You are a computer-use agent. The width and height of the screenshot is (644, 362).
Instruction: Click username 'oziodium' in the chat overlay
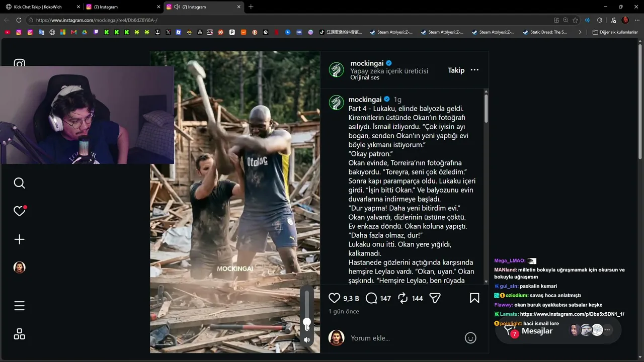point(516,296)
